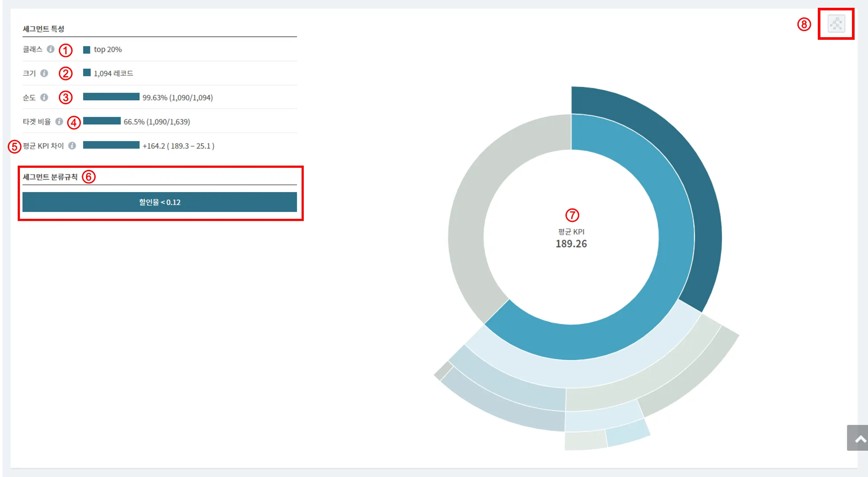Click the 세그먼트 분류규칙 heading
This screenshot has height=477, width=868.
point(50,177)
